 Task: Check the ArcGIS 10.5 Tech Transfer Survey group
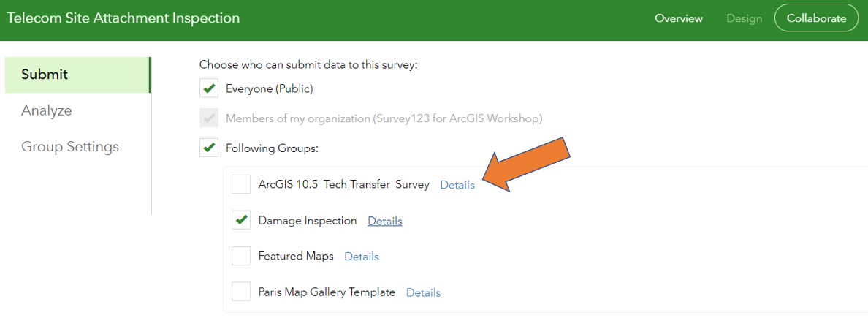click(241, 184)
